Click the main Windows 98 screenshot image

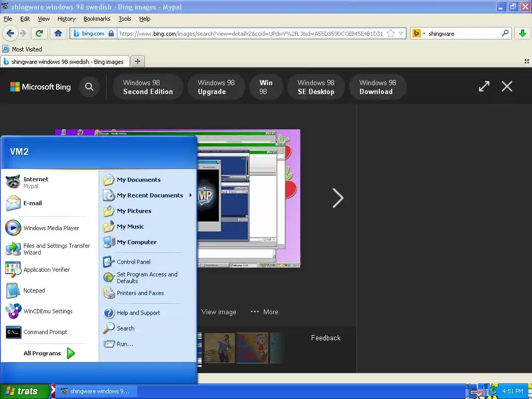[x=249, y=198]
